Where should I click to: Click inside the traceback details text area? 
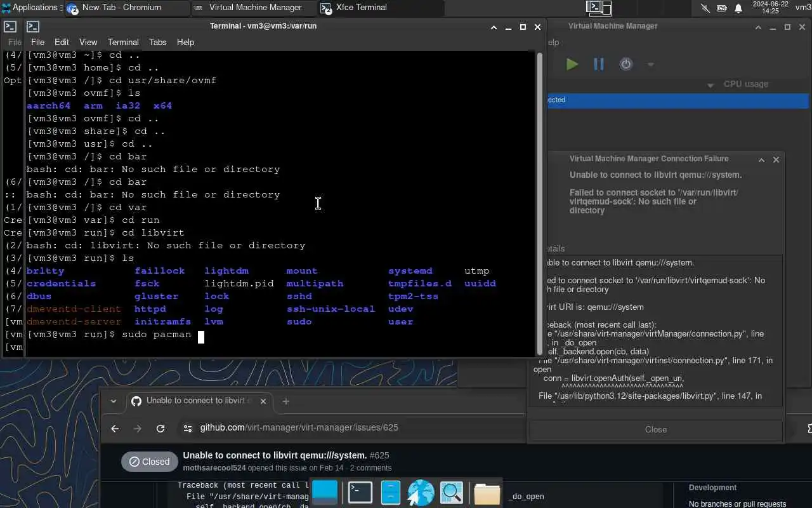(x=655, y=330)
